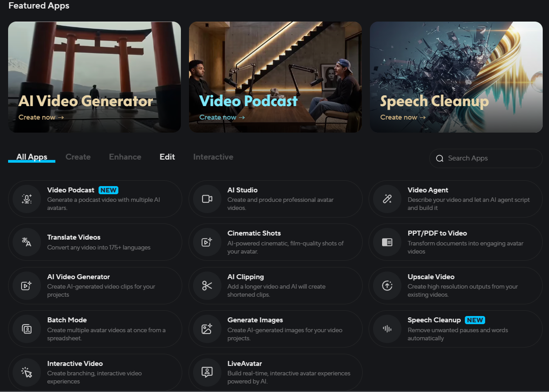The height and width of the screenshot is (392, 549).
Task: Open the Edit tab
Action: 167,157
